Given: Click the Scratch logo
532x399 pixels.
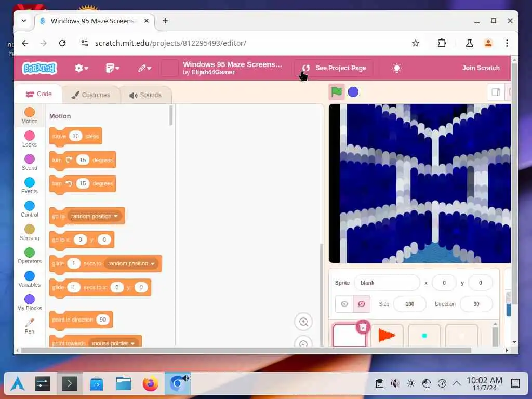Looking at the screenshot, I should pos(39,68).
